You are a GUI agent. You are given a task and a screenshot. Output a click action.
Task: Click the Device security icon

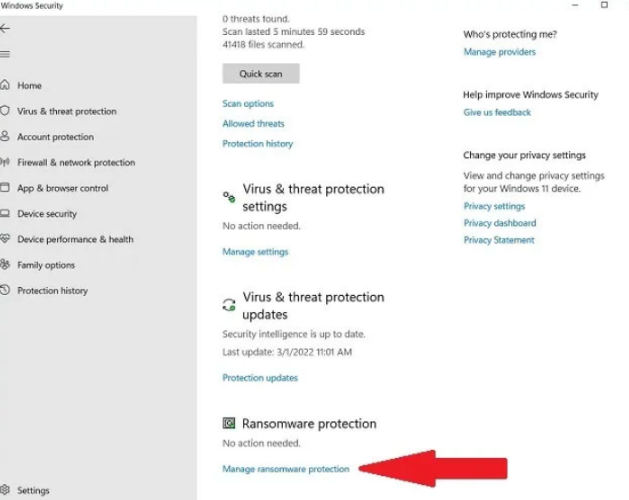(x=6, y=214)
